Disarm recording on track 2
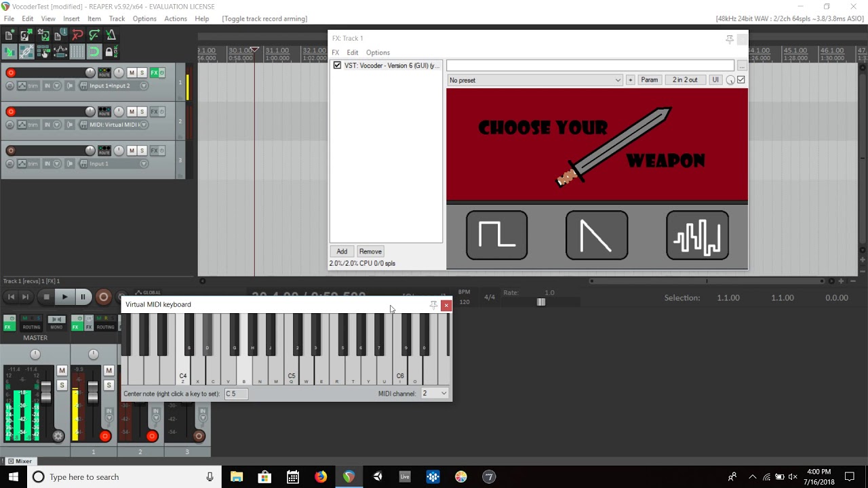 pyautogui.click(x=10, y=111)
